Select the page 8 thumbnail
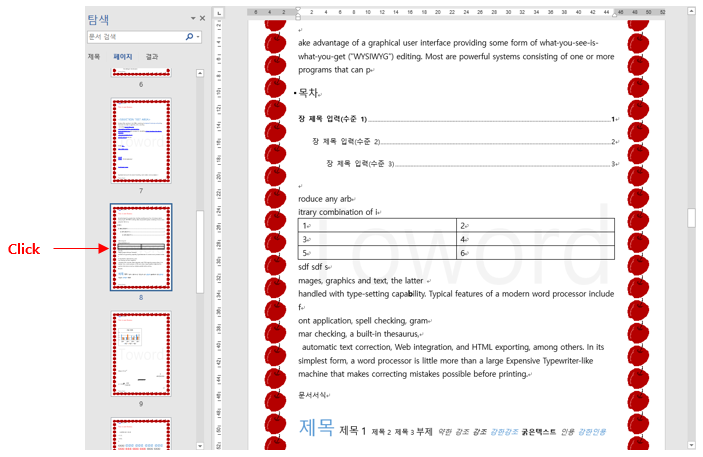 [141, 246]
